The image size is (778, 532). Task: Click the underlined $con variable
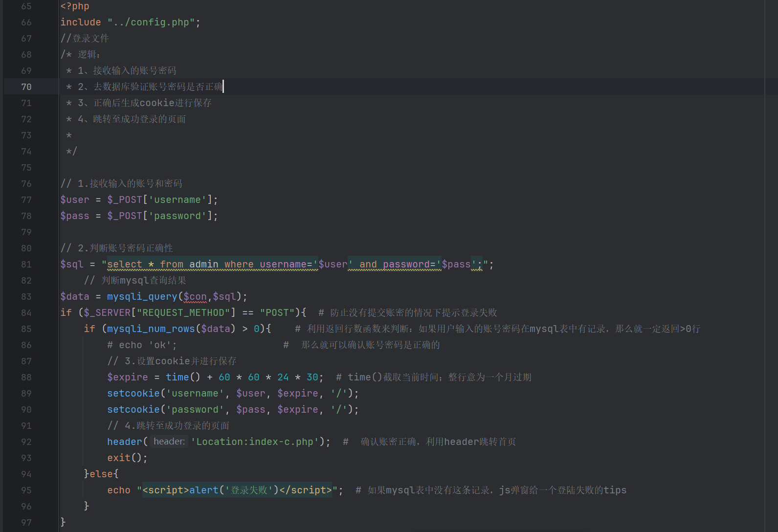point(195,296)
